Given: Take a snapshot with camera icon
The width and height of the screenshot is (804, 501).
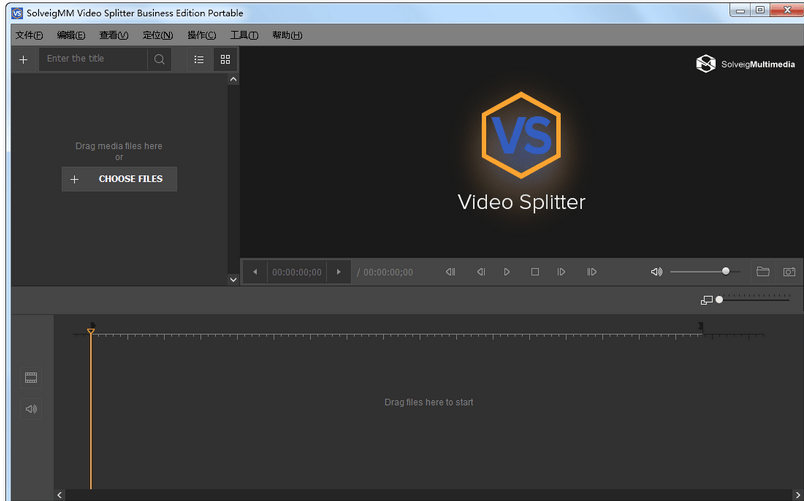Looking at the screenshot, I should pos(789,272).
